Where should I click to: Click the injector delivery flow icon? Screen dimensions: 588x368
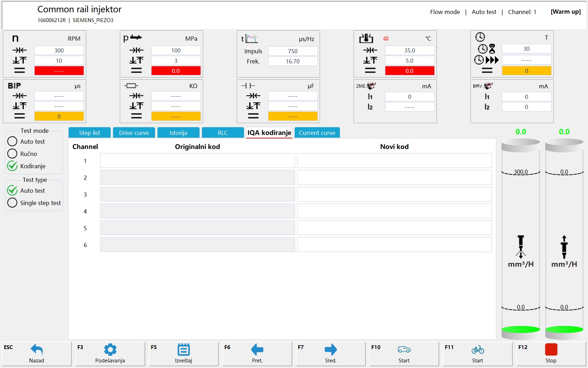(x=521, y=247)
